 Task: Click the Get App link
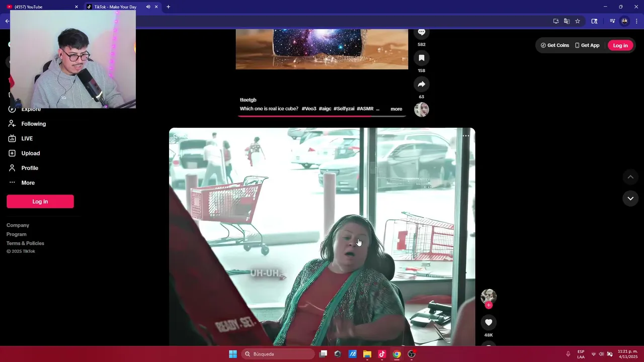click(x=587, y=45)
